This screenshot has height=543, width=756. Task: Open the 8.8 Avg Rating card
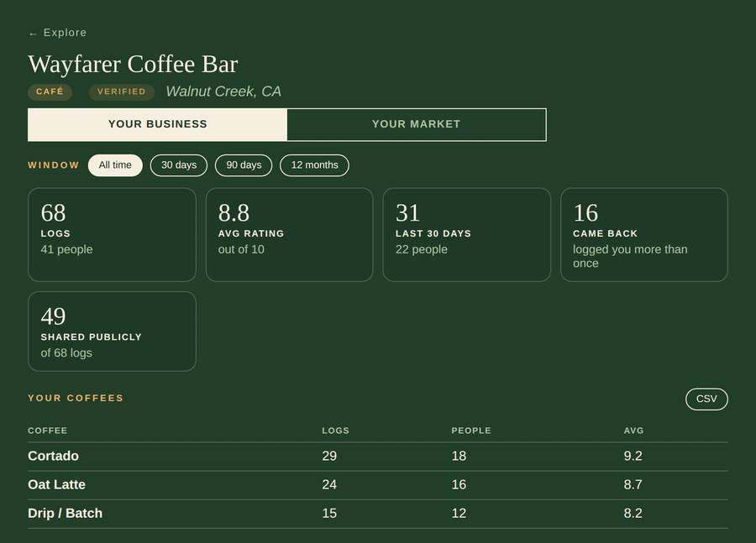[x=289, y=235]
